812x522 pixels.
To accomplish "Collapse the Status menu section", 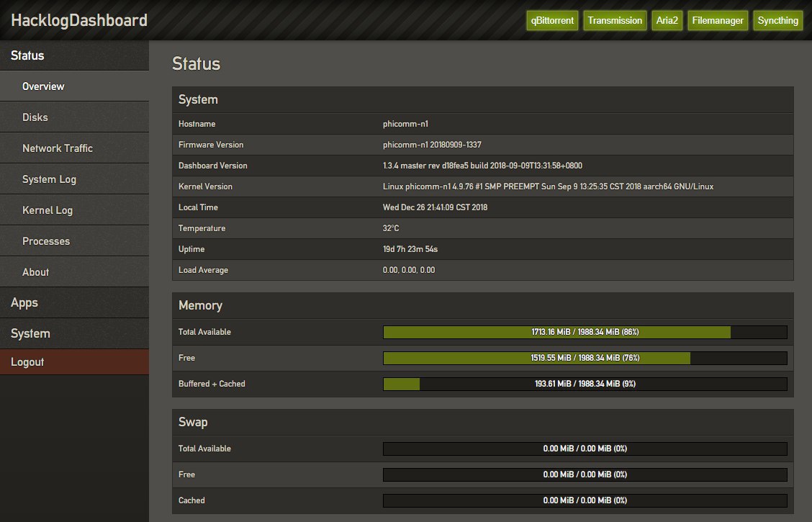I will tap(27, 55).
